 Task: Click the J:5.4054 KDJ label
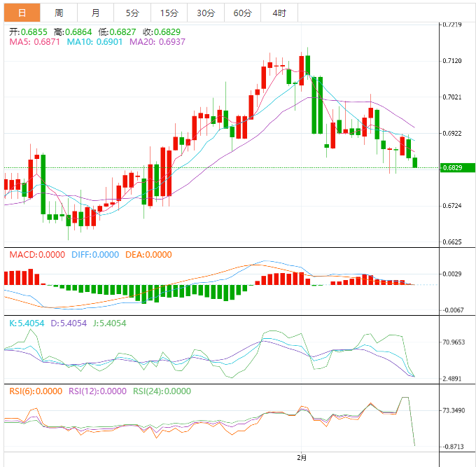pyautogui.click(x=109, y=323)
